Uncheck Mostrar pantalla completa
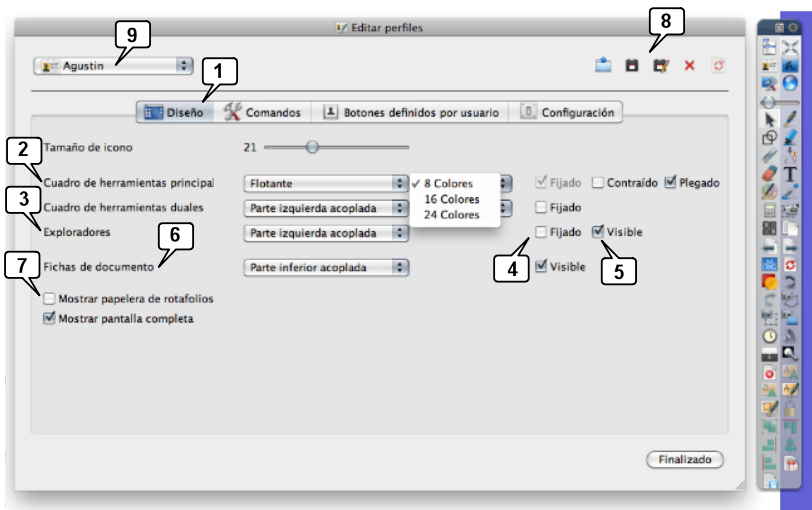812x510 pixels. coord(49,319)
